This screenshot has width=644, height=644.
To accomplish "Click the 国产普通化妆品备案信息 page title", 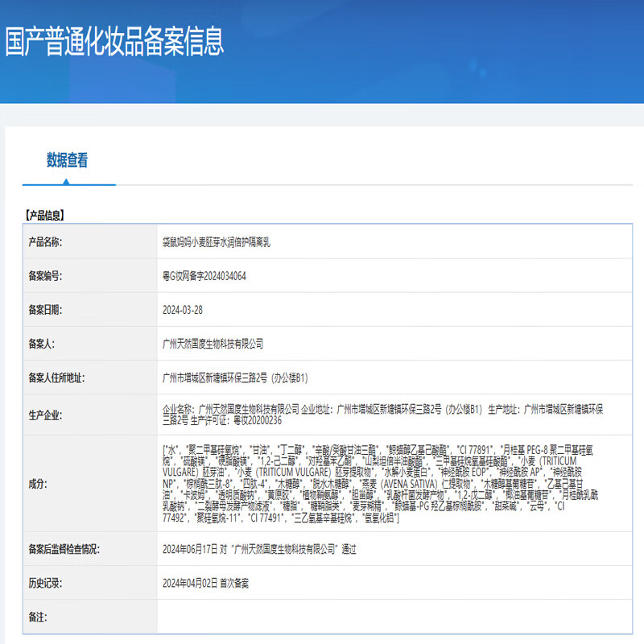I will (114, 41).
